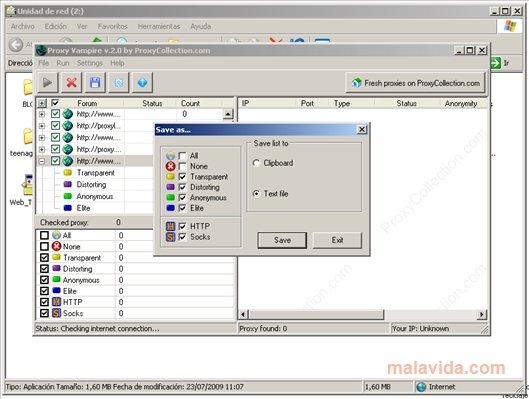The height and width of the screenshot is (399, 529).
Task: Click the right arrow of the proxy list scrollbar
Action: pyautogui.click(x=481, y=315)
